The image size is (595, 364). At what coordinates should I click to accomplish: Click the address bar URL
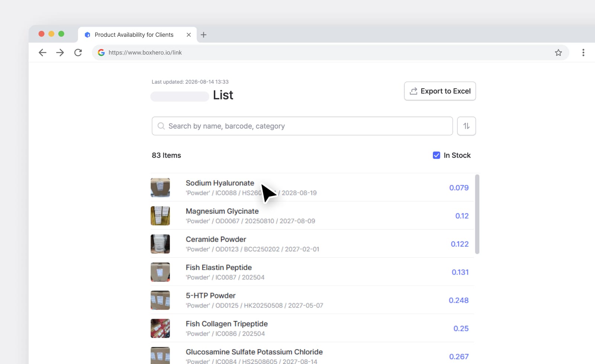coord(145,52)
